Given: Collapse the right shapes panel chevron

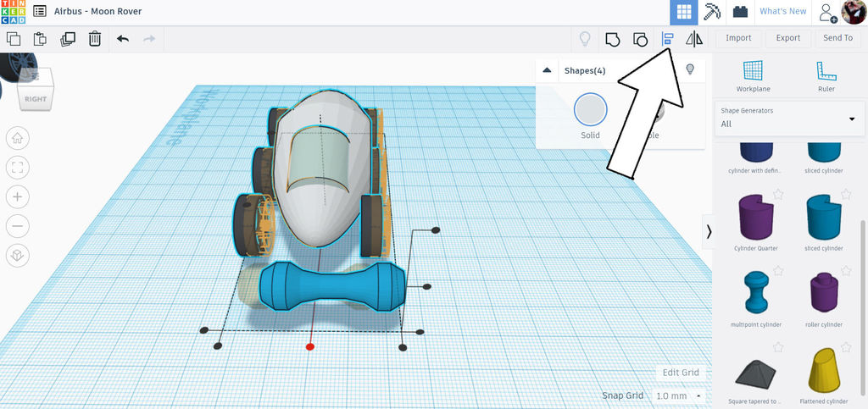Looking at the screenshot, I should (x=709, y=231).
